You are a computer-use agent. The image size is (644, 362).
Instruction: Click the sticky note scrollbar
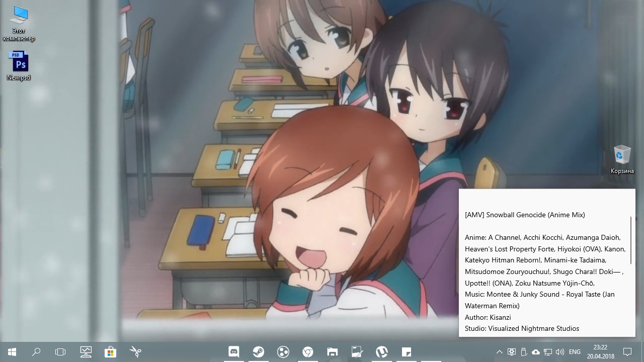pos(631,240)
